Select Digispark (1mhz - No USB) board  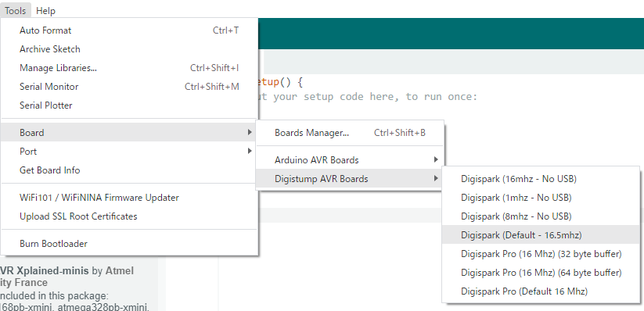click(x=541, y=198)
